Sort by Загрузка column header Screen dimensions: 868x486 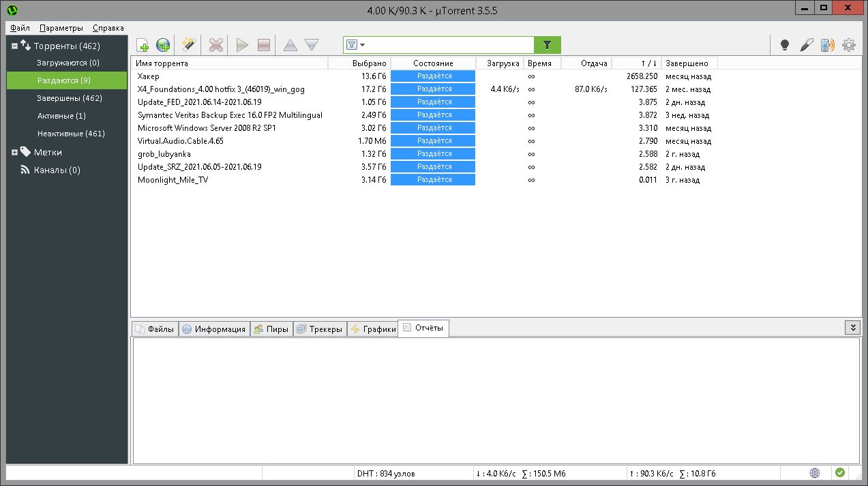click(x=500, y=63)
